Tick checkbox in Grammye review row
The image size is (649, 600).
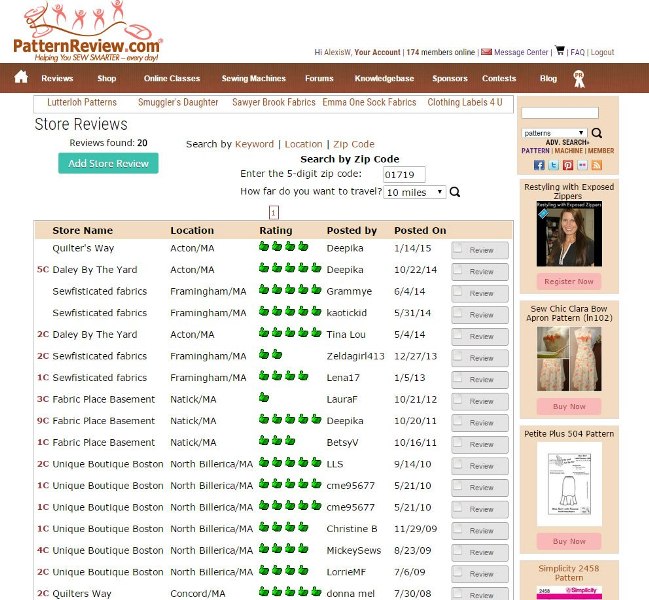pyautogui.click(x=457, y=292)
